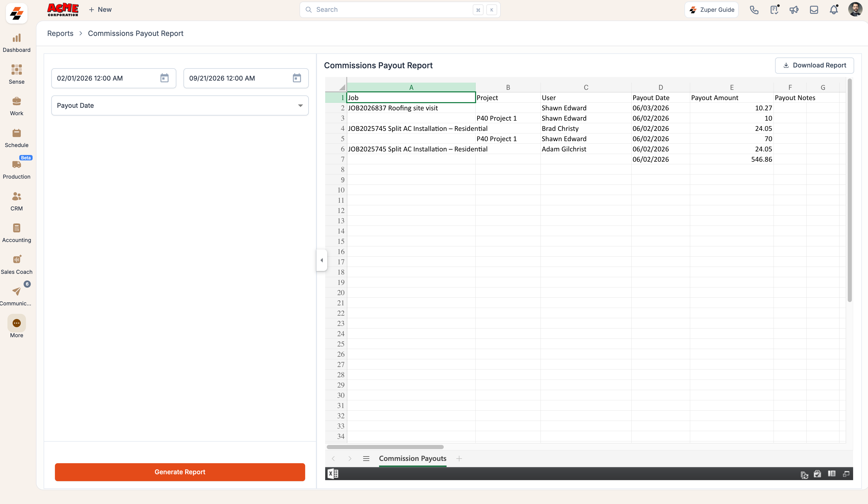This screenshot has width=868, height=504.
Task: Open the phone dialer icon
Action: pyautogui.click(x=754, y=10)
